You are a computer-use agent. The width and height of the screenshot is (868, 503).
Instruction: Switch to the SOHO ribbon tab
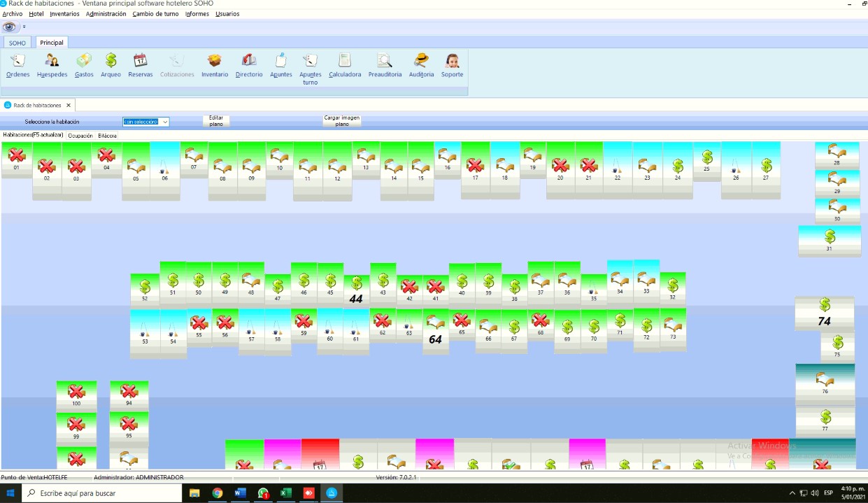click(17, 43)
